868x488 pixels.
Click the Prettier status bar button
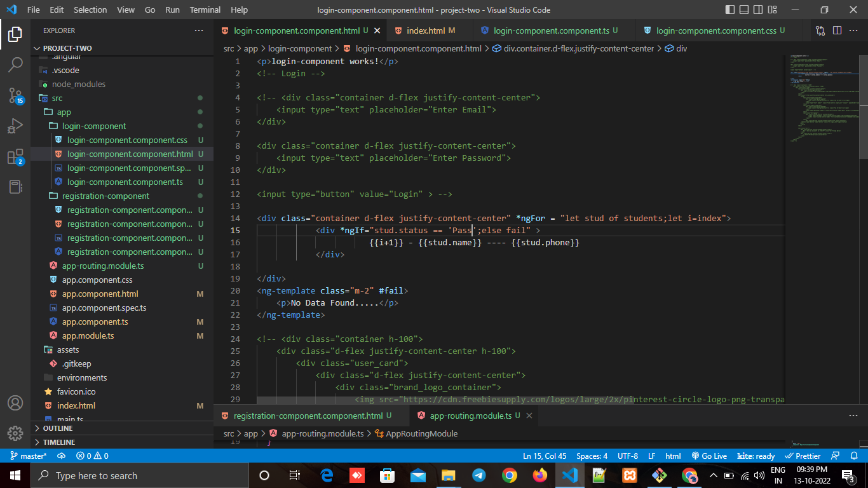tap(803, 456)
